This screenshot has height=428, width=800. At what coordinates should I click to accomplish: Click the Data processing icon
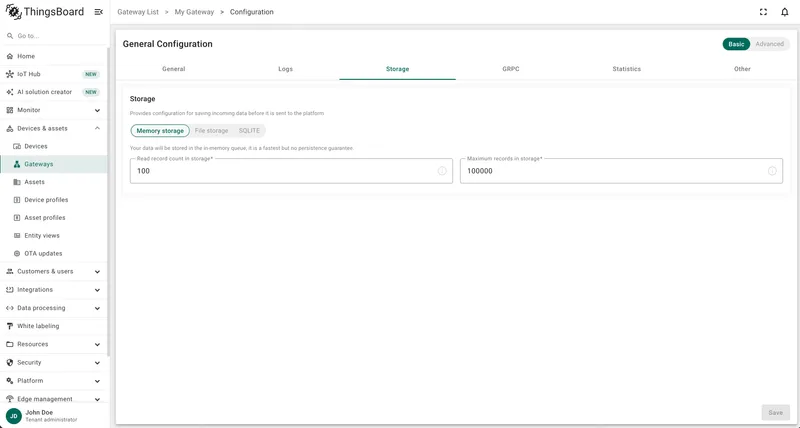tap(10, 308)
